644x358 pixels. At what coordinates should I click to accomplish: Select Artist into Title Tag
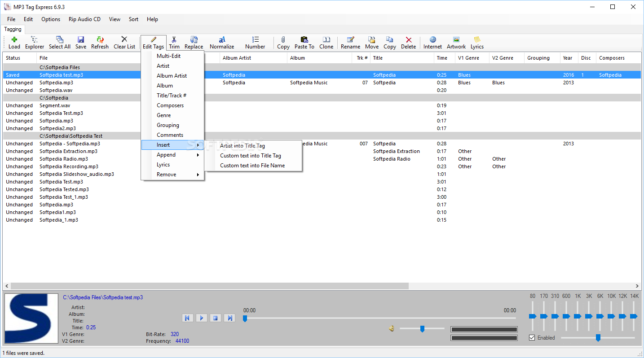click(x=253, y=146)
